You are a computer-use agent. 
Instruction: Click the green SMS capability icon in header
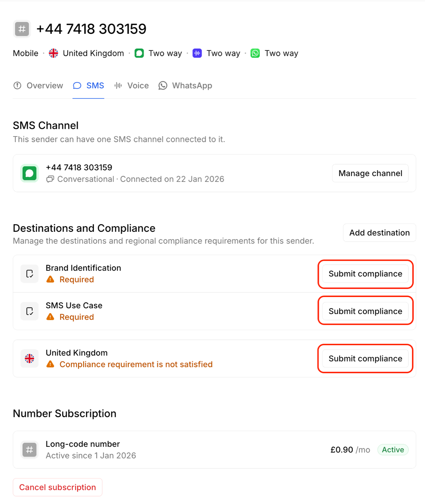click(139, 53)
